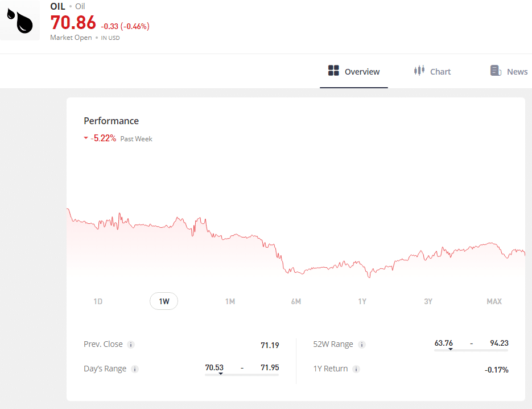This screenshot has width=532, height=409.
Task: Open the 1Y Return info tooltip icon
Action: 356,369
